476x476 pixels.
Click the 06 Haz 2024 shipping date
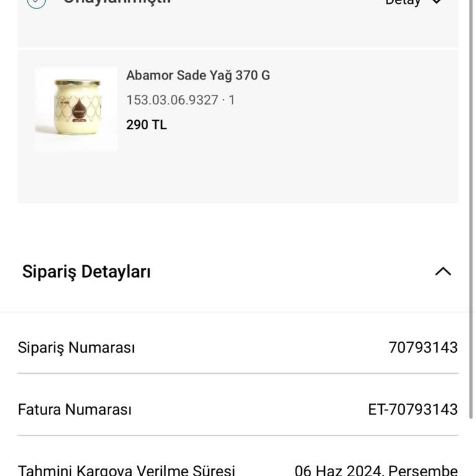click(376, 470)
